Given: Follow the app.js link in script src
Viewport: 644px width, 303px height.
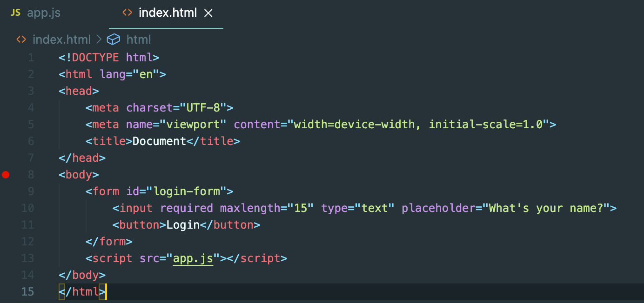Looking at the screenshot, I should coord(193,258).
